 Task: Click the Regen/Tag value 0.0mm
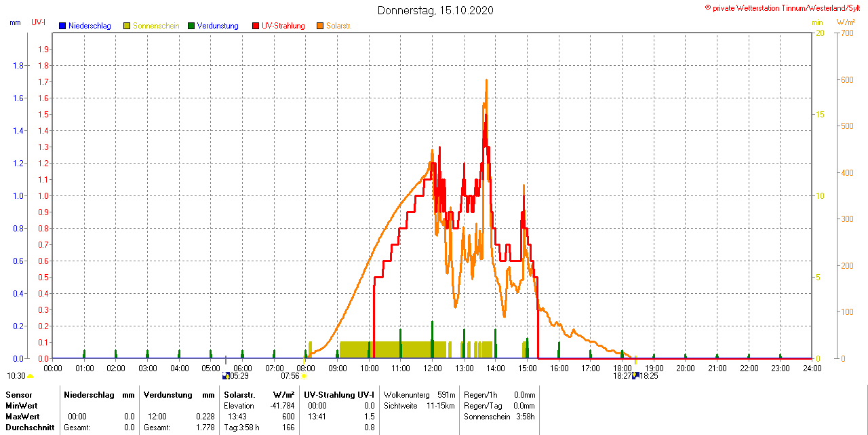(524, 406)
